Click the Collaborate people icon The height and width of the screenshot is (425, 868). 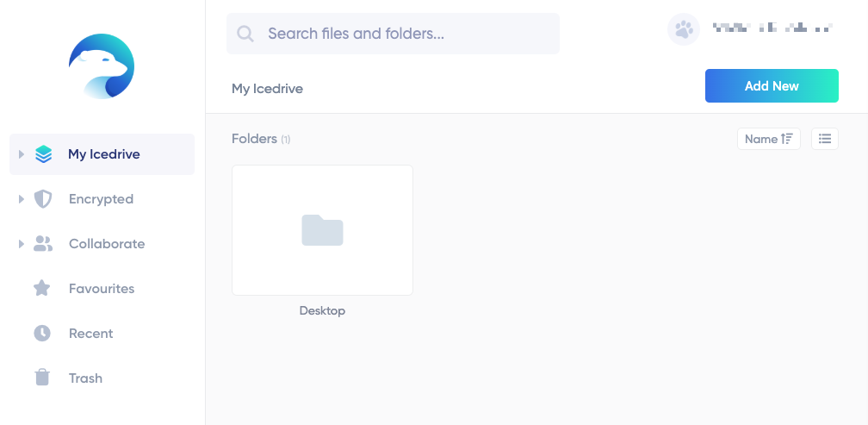[x=43, y=244]
